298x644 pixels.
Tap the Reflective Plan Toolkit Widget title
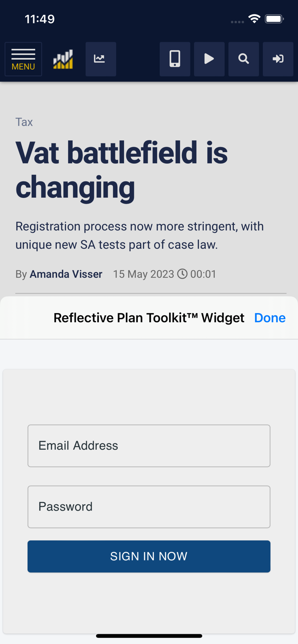click(x=149, y=318)
